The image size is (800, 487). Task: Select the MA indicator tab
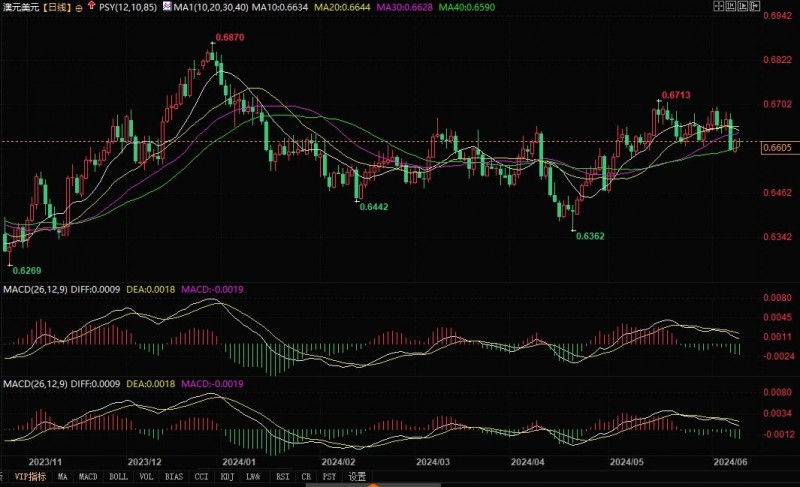click(x=62, y=477)
